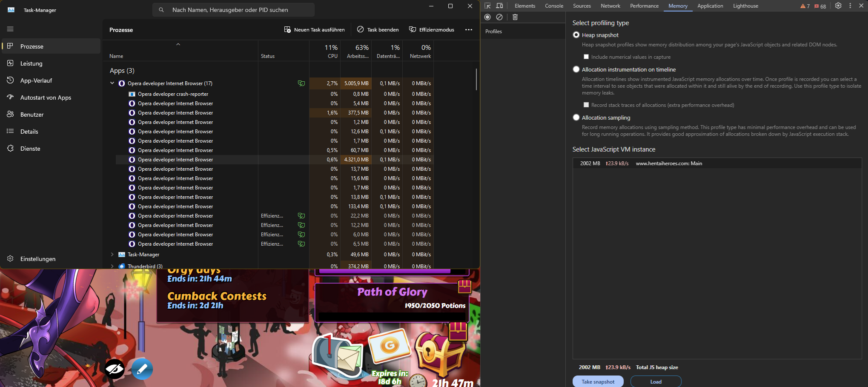Click the trash icon in Memory panel
This screenshot has width=868, height=387.
(515, 17)
